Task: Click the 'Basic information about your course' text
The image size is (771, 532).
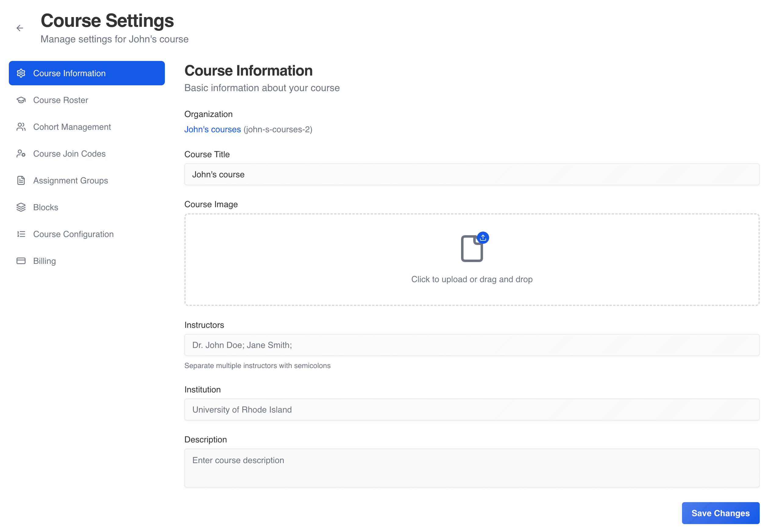Action: [x=262, y=88]
